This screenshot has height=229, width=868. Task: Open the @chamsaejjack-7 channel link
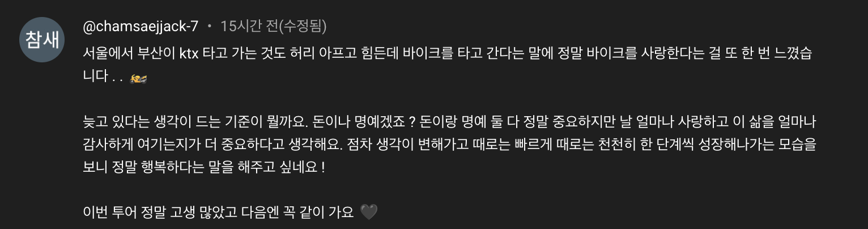140,26
